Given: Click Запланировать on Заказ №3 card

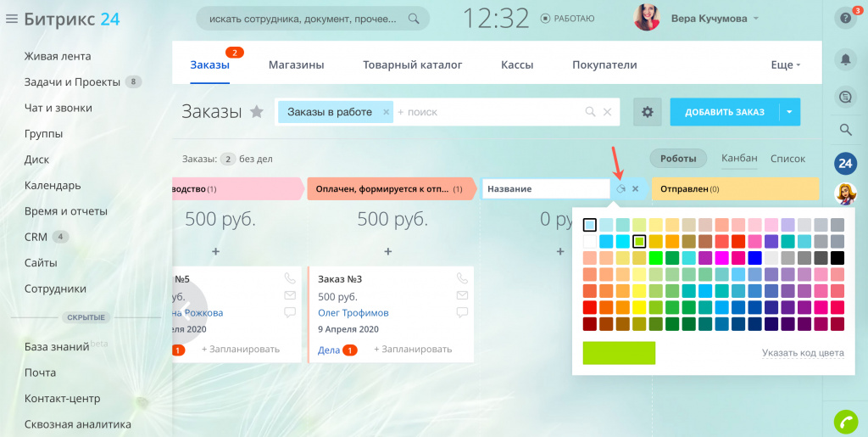Looking at the screenshot, I should 413,349.
